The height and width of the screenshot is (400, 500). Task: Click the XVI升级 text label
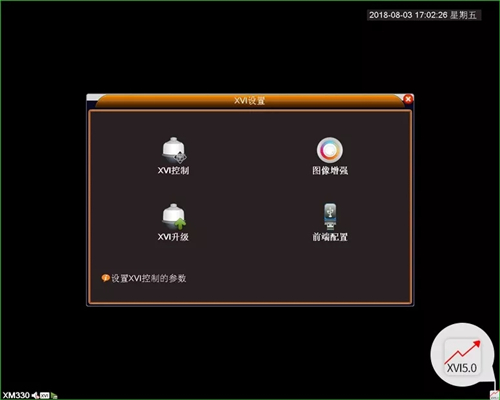click(173, 237)
